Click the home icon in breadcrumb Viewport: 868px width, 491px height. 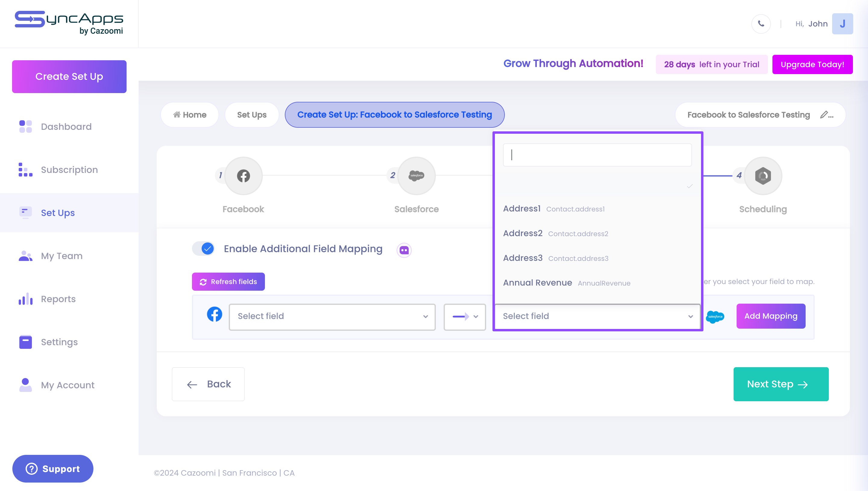tap(176, 114)
